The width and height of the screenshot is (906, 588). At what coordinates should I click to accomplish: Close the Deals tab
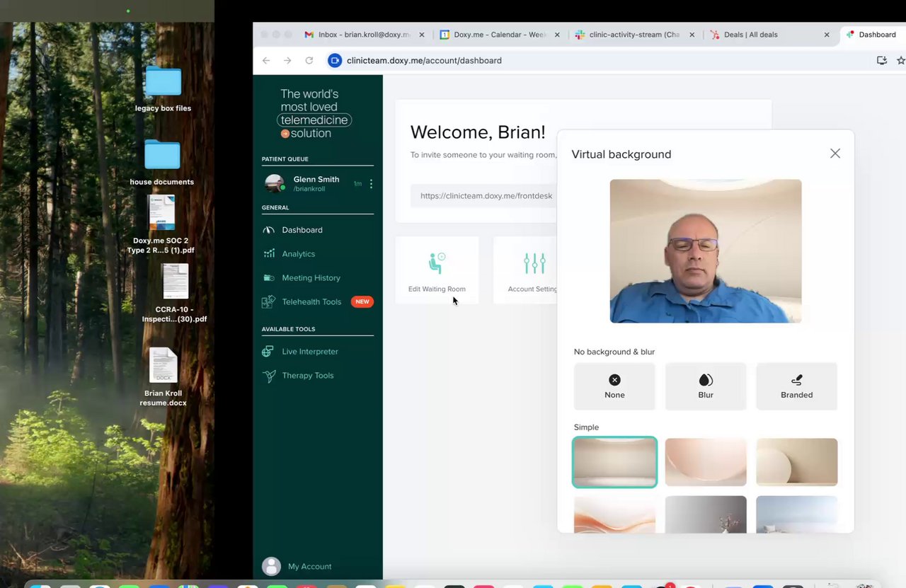827,35
